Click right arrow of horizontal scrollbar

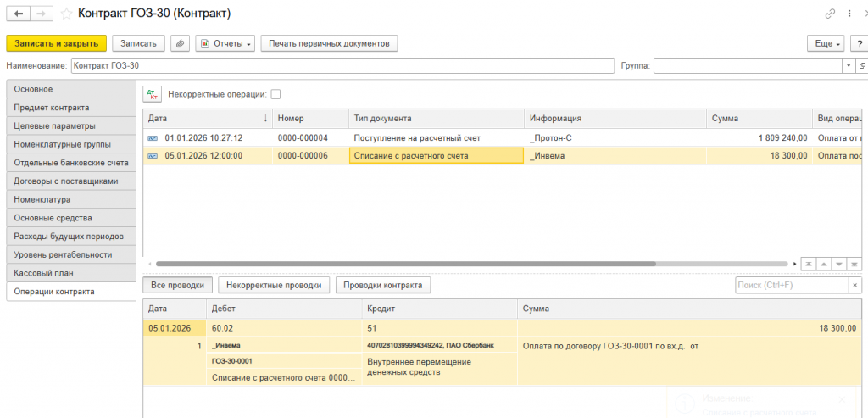click(x=795, y=264)
